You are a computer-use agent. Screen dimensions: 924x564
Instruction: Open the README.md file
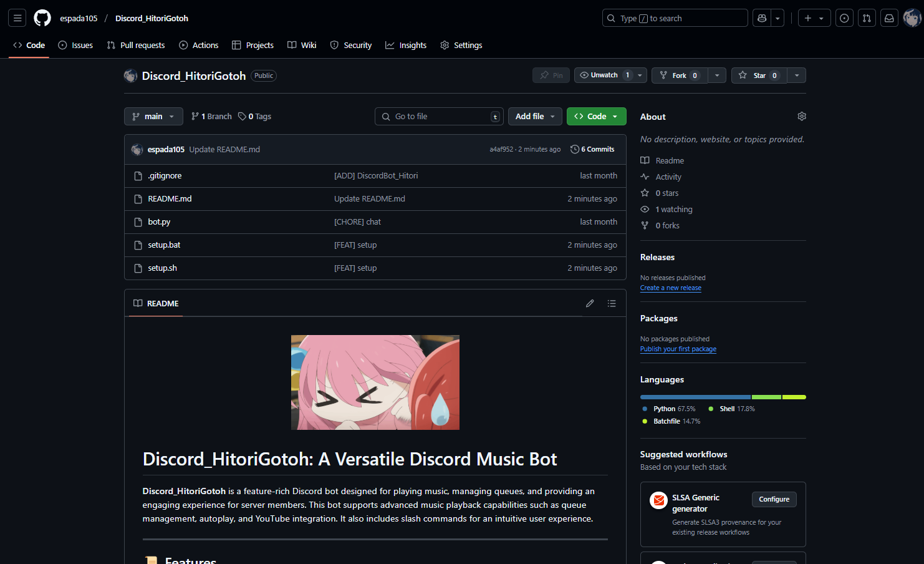pos(170,199)
